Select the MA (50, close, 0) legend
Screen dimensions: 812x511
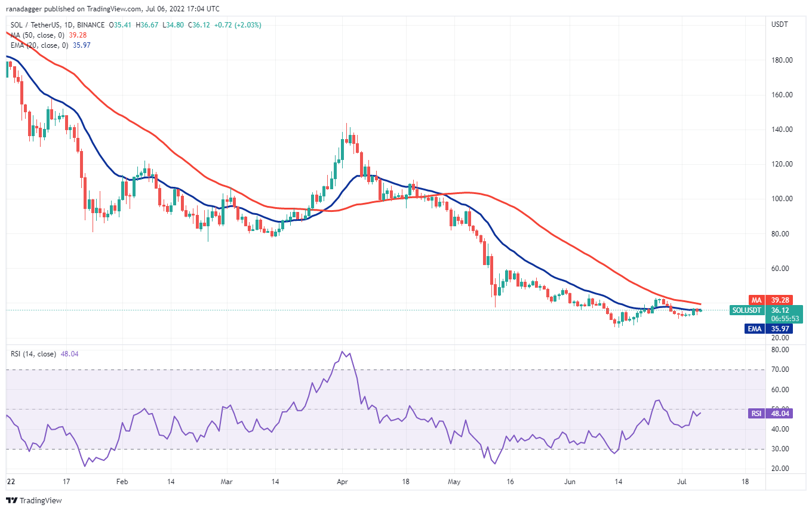pyautogui.click(x=42, y=35)
